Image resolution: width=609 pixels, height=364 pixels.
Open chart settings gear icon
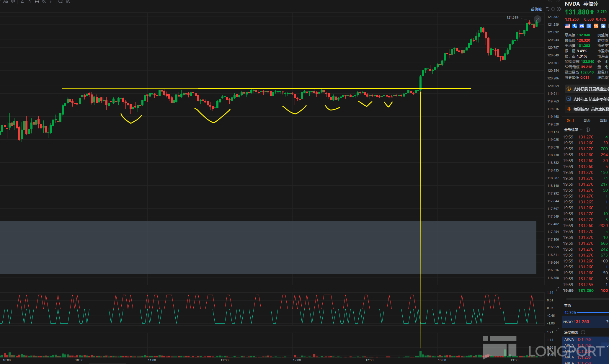68,1
